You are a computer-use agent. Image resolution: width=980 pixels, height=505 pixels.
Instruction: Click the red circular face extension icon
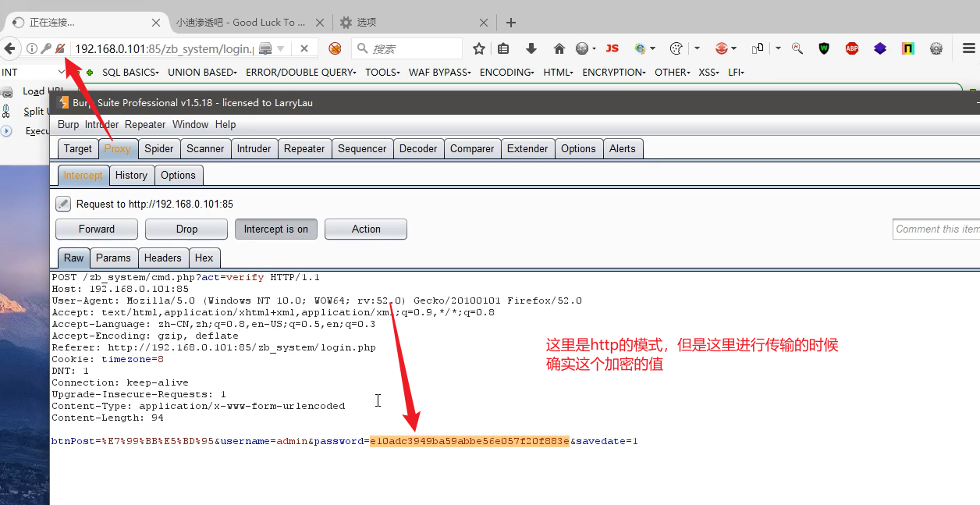(722, 48)
